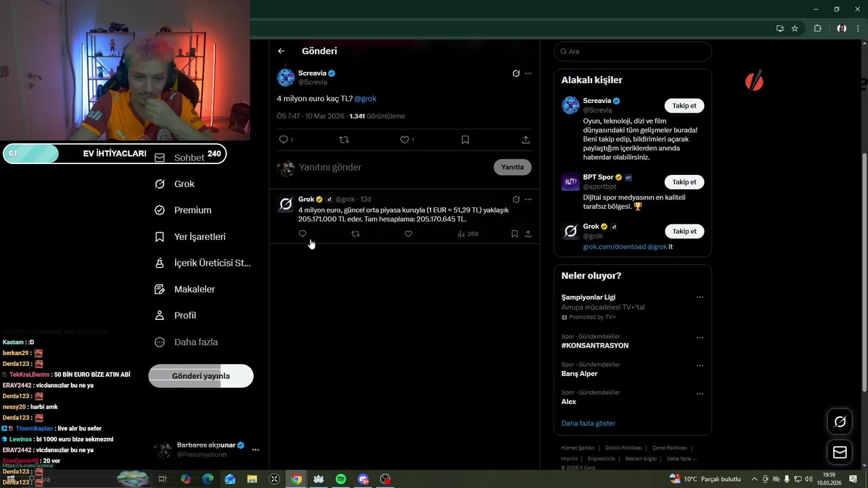This screenshot has height=488, width=868.
Task: Expand Daha fazla sidebar menu
Action: [x=186, y=342]
